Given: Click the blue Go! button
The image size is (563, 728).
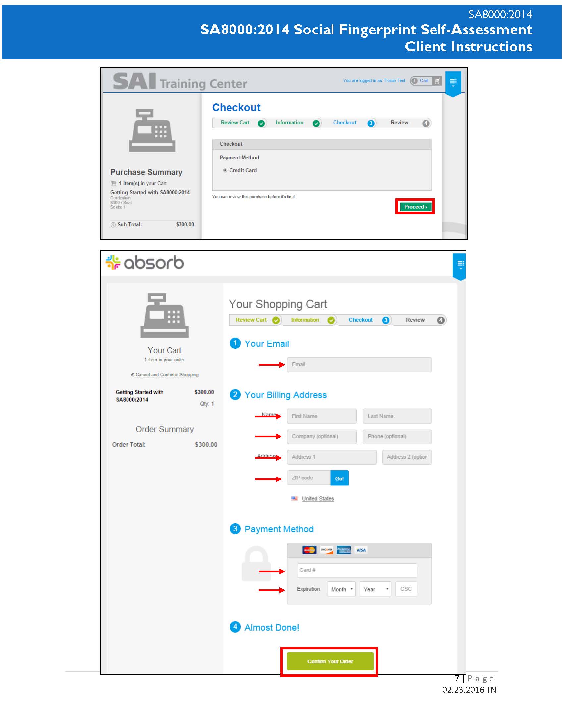Looking at the screenshot, I should pos(339,478).
